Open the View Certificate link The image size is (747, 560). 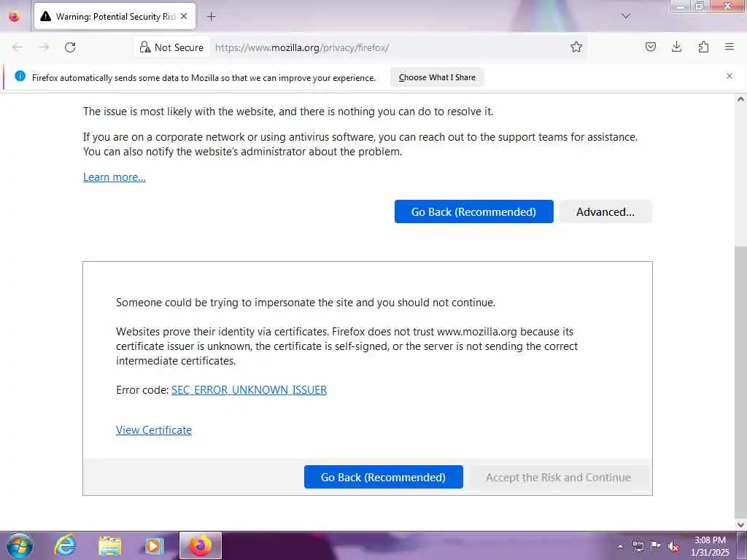154,430
